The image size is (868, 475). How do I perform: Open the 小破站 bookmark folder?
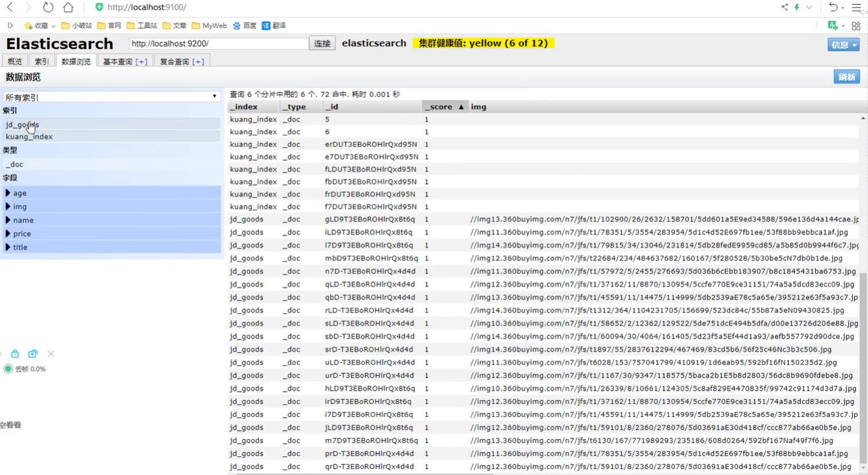77,26
